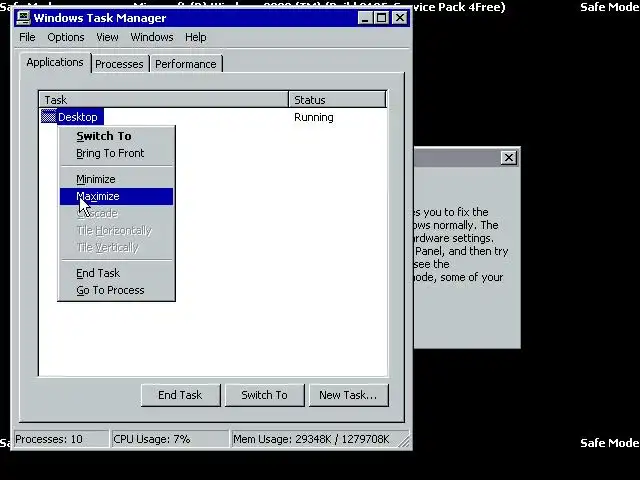640x480 pixels.
Task: Click the New Task... button
Action: [x=349, y=395]
